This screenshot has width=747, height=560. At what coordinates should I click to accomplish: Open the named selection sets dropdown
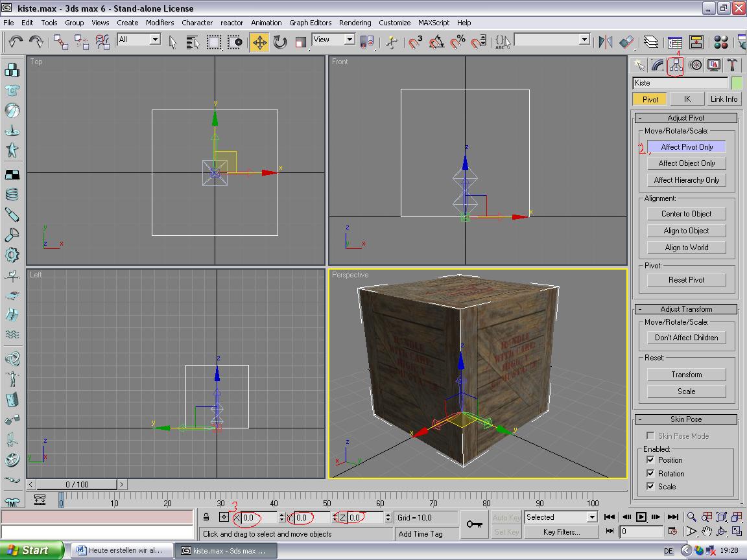click(x=584, y=40)
